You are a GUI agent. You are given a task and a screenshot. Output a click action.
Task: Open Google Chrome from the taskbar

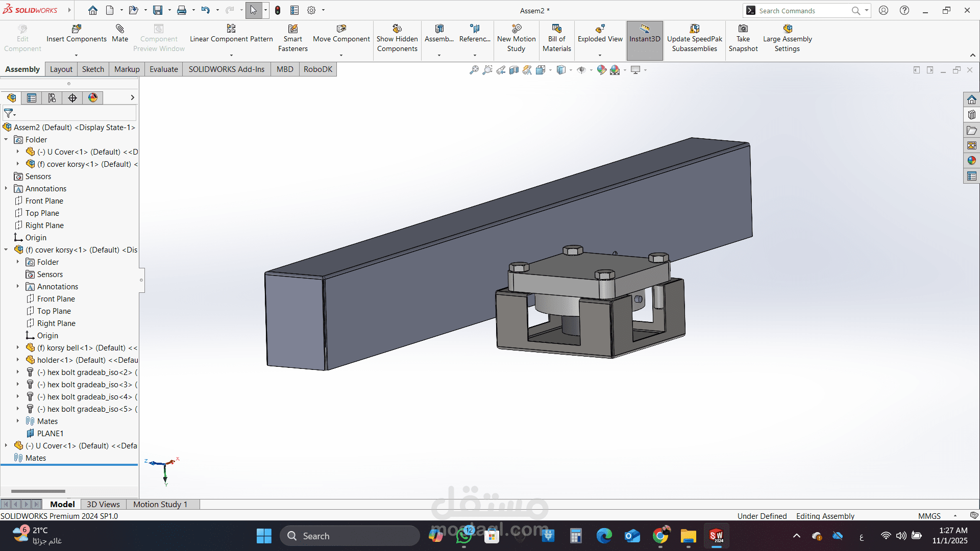point(660,536)
